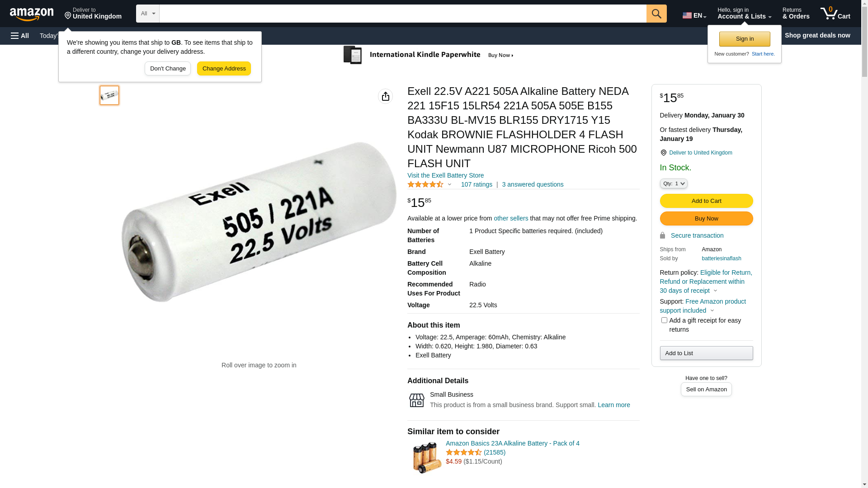Open the All hamburger menu

point(20,36)
